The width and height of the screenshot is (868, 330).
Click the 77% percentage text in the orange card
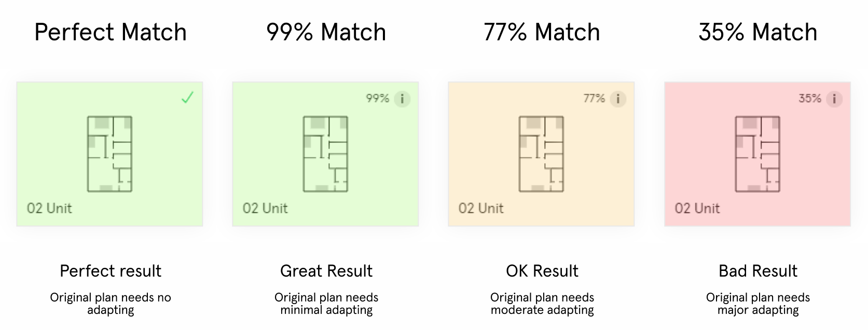(x=594, y=98)
